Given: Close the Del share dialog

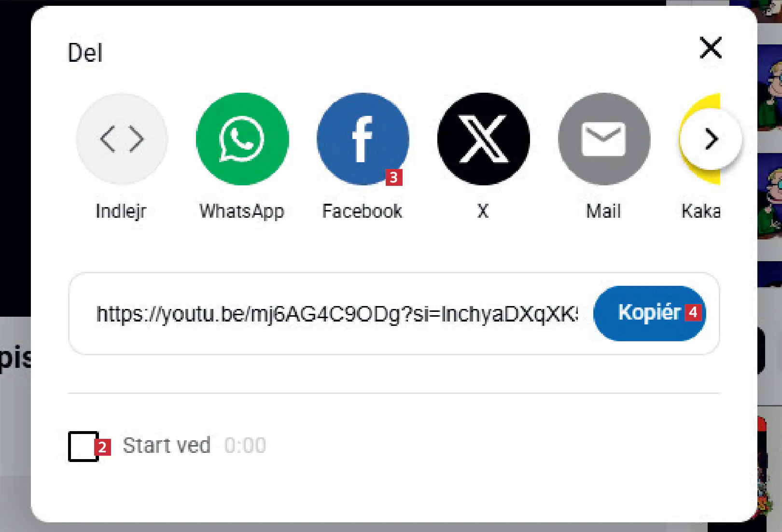Looking at the screenshot, I should point(711,48).
